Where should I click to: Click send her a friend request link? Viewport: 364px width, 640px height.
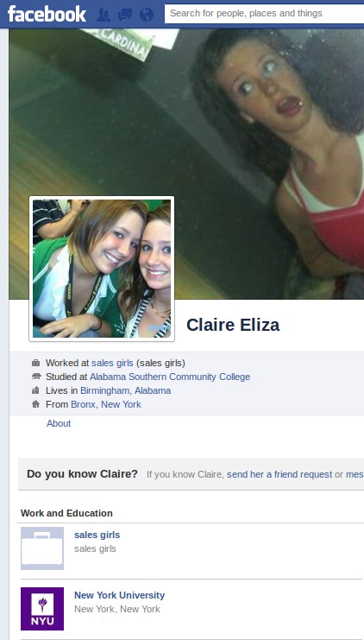(x=279, y=474)
